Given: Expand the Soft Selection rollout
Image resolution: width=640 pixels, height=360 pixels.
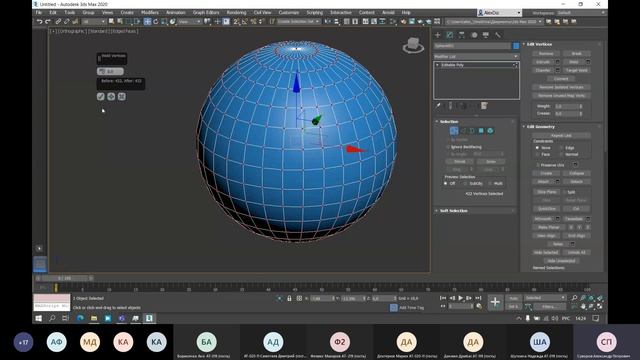Looking at the screenshot, I should (437, 211).
